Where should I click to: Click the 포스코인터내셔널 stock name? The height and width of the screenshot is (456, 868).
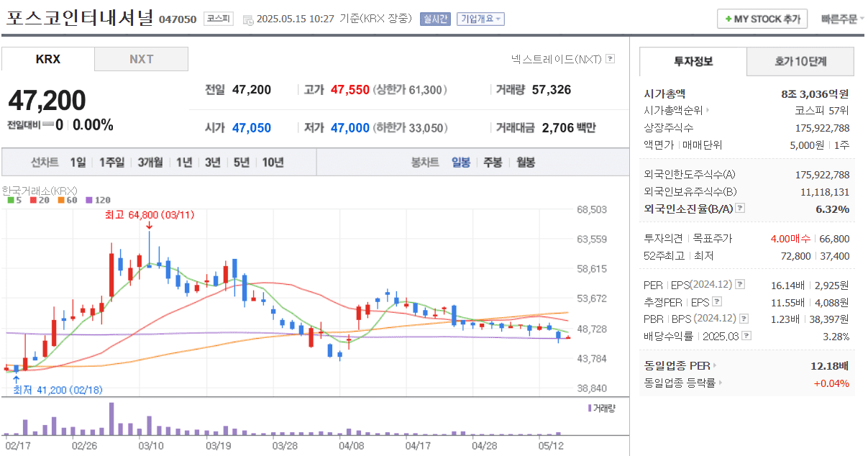(79, 18)
